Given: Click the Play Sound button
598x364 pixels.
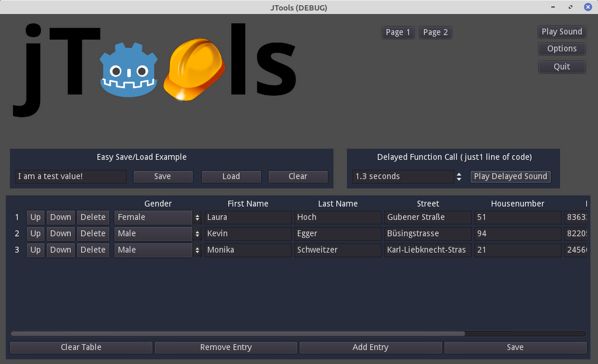Looking at the screenshot, I should [x=562, y=32].
